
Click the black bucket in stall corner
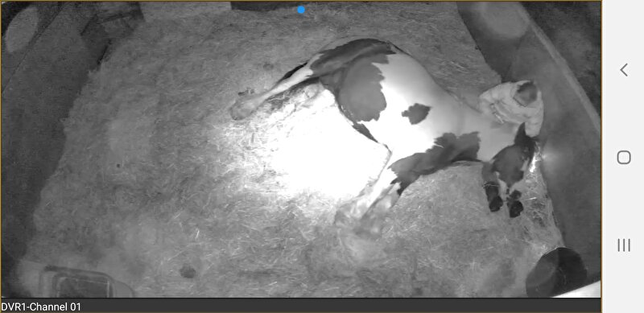[556, 272]
